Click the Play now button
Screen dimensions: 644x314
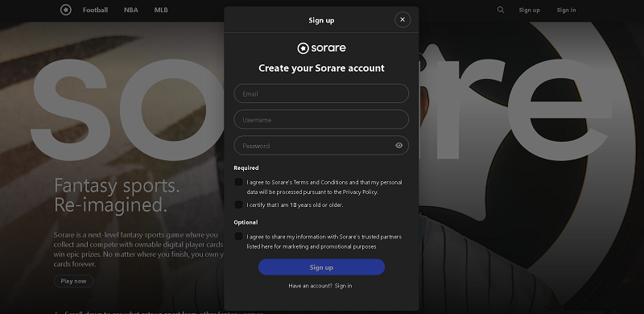pyautogui.click(x=73, y=281)
